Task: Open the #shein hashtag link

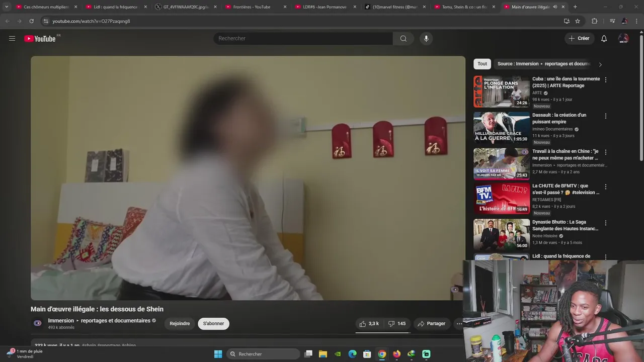Action: click(x=89, y=345)
